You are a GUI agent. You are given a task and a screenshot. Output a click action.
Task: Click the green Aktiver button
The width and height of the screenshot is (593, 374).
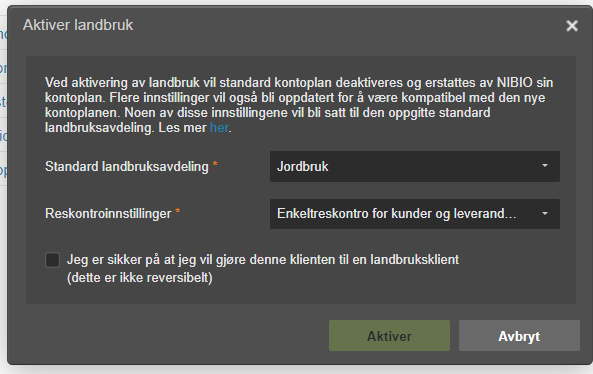(389, 336)
